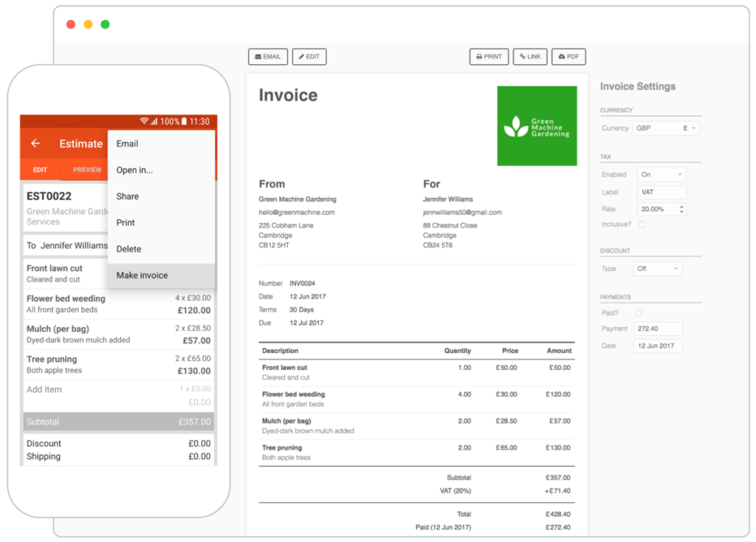Toggle the Inclusive? tax checkbox
Viewport: 756px width, 542px height.
[642, 224]
